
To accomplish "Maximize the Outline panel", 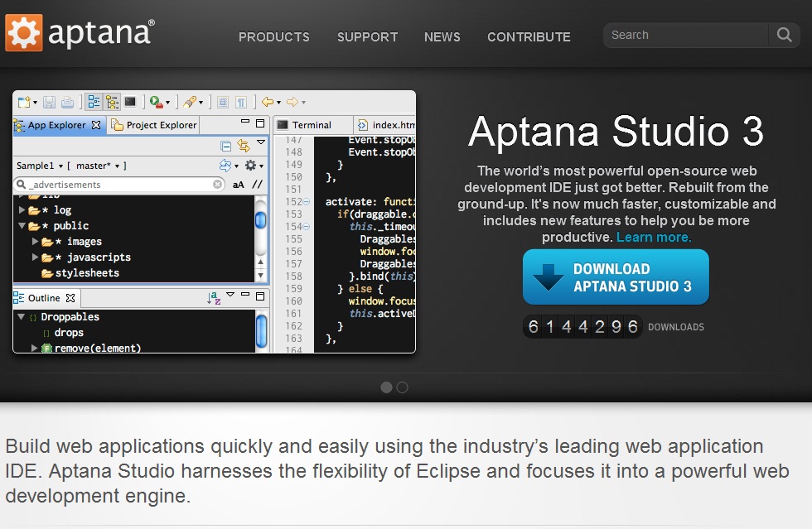I will (260, 296).
